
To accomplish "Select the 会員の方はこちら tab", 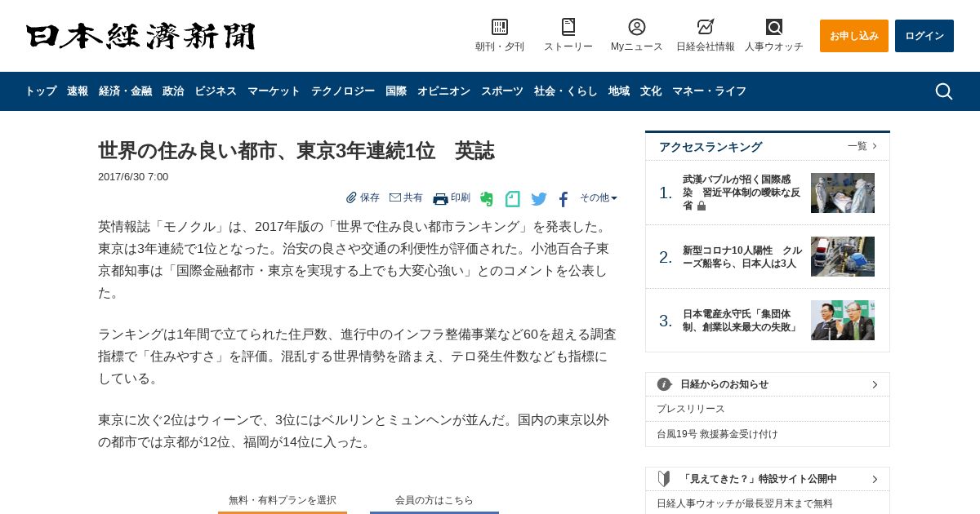I will point(434,501).
